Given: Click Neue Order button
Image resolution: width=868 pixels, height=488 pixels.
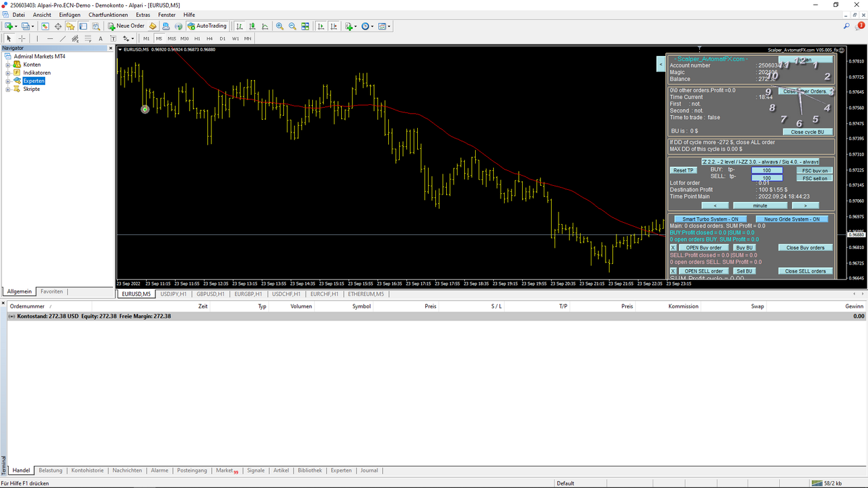Looking at the screenshot, I should 126,26.
